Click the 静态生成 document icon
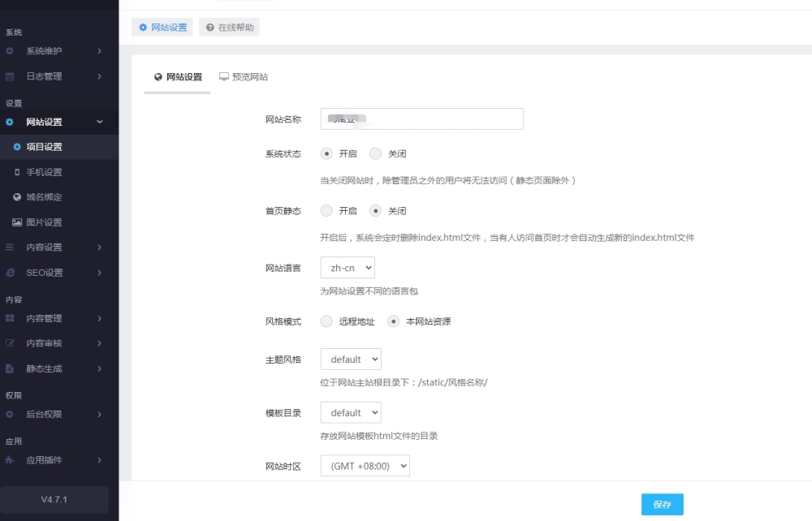Image resolution: width=812 pixels, height=521 pixels. coord(11,368)
